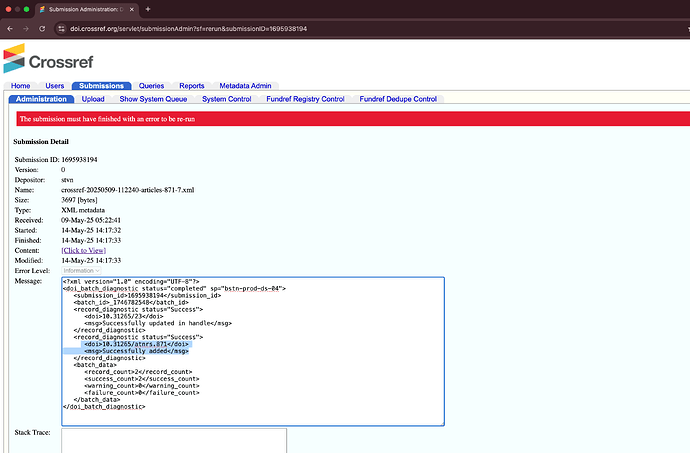The image size is (690, 453).
Task: Click the file name crossref-20250509-112240-articles-871-7.xml
Action: point(128,190)
